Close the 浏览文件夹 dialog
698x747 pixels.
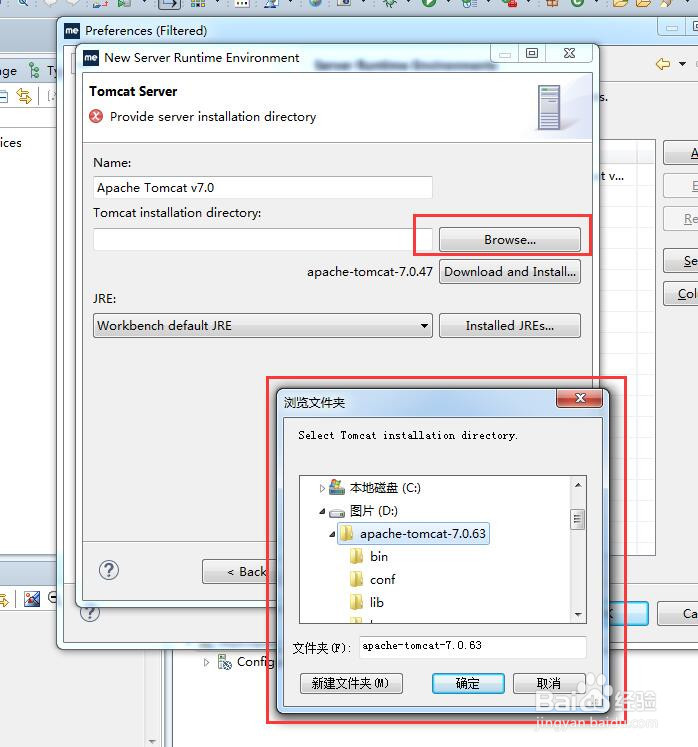click(x=580, y=398)
